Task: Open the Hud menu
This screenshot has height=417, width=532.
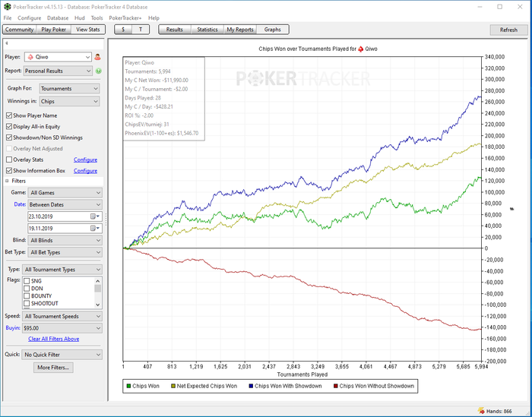Action: [x=79, y=18]
